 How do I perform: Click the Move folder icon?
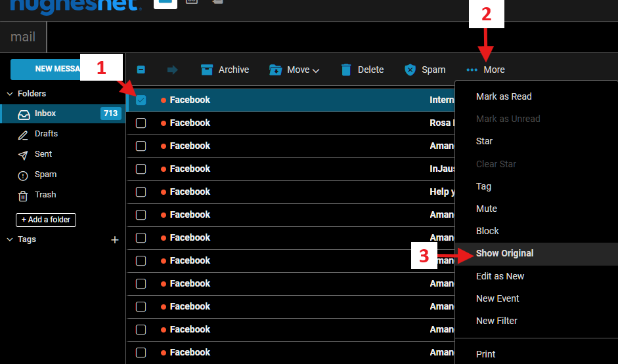[x=275, y=70]
